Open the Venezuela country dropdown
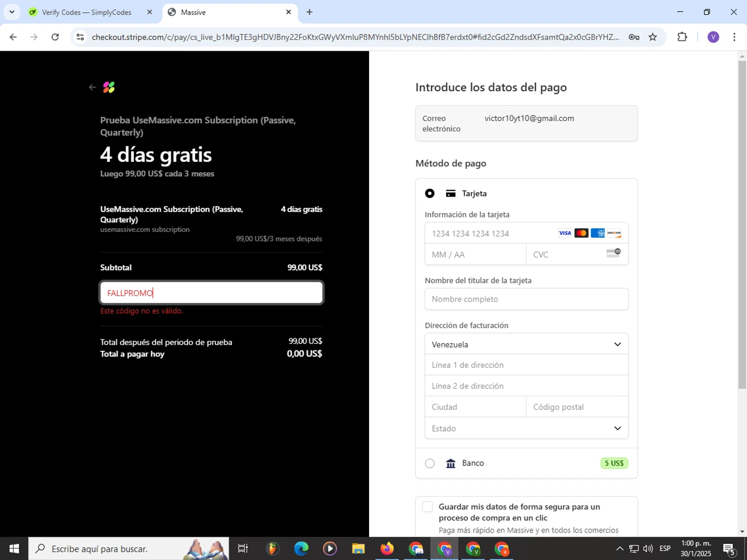 tap(526, 344)
